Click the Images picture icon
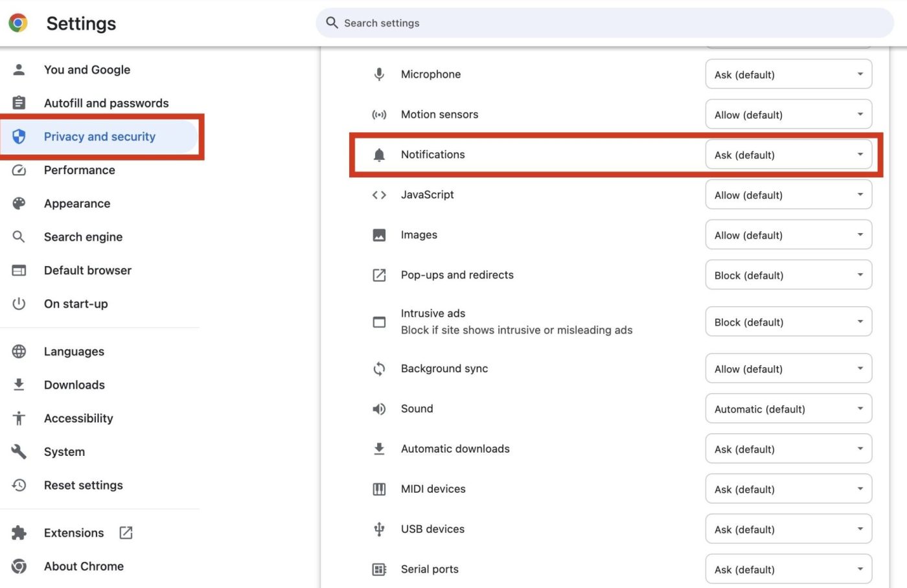This screenshot has height=588, width=907. click(x=379, y=234)
